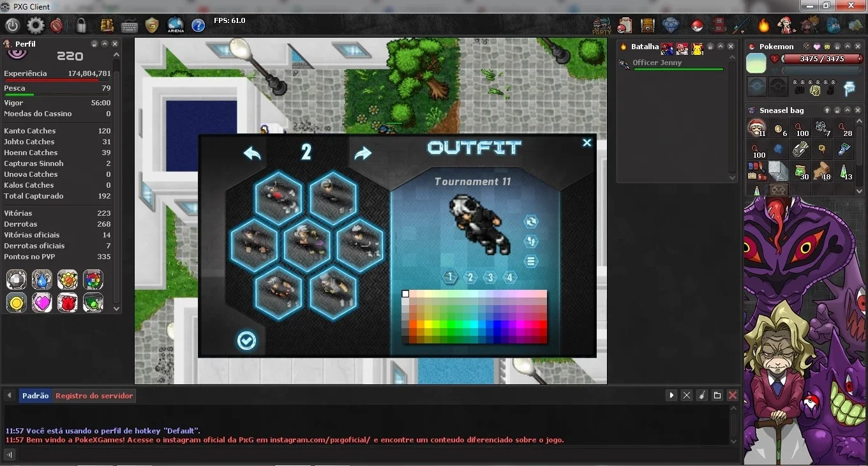Toggle the Pikachu battle filter
The height and width of the screenshot is (466, 868).
click(x=697, y=49)
